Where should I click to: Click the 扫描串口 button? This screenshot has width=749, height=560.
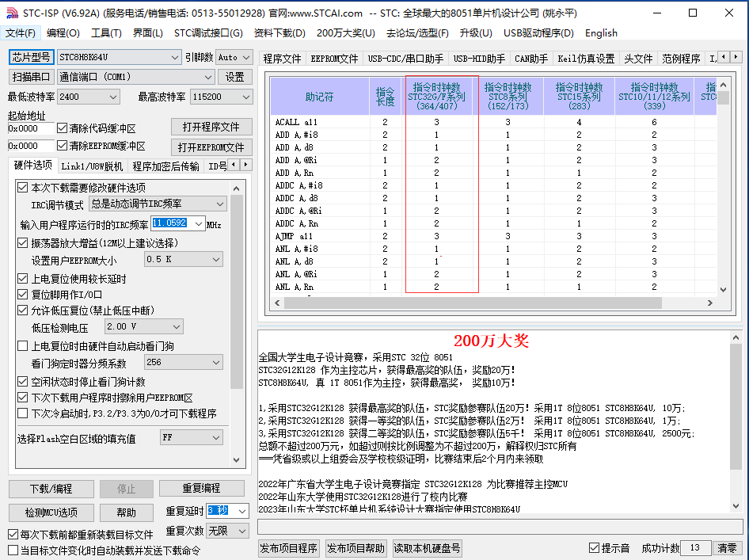[x=31, y=77]
